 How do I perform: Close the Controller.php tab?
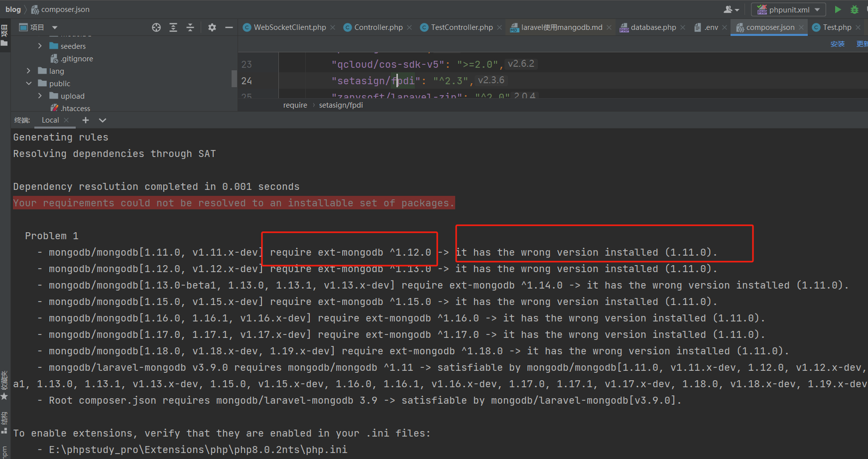[x=409, y=27]
